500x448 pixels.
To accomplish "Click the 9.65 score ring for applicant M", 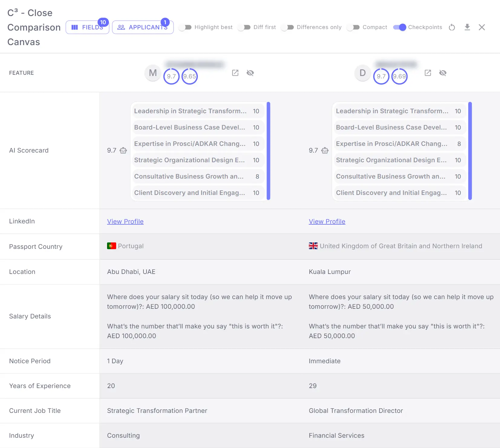I will 189,76.
